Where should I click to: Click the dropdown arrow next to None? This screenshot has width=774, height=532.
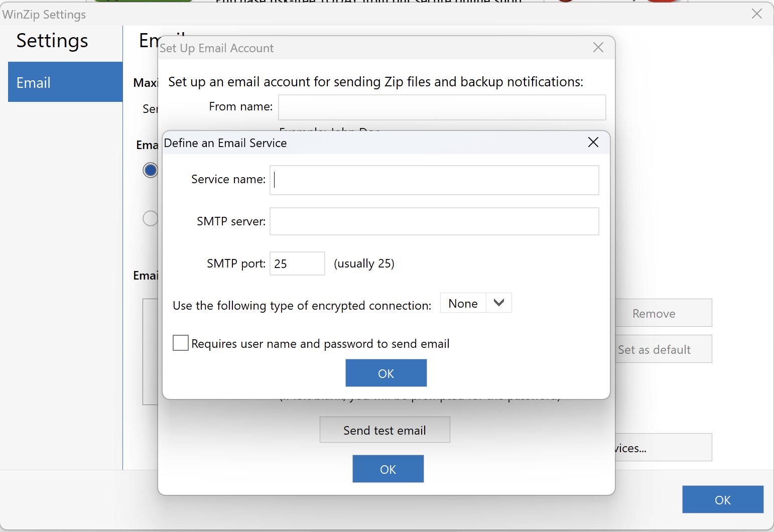(x=498, y=303)
